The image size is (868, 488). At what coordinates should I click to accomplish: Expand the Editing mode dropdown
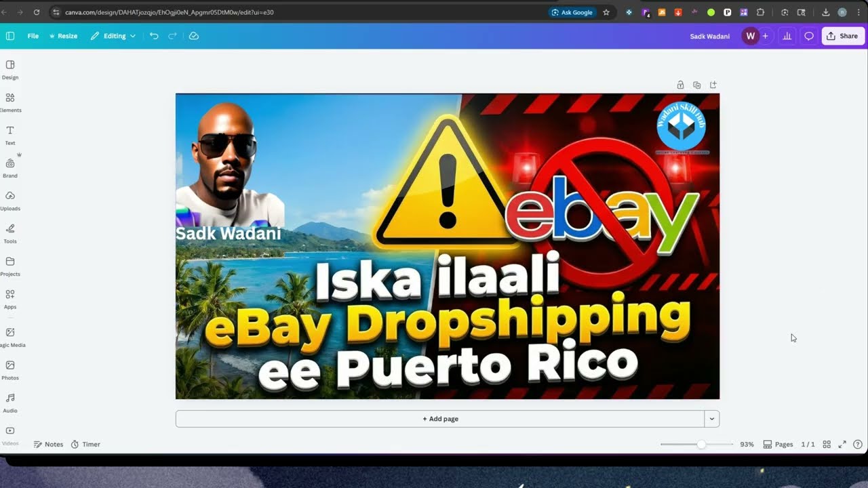113,36
